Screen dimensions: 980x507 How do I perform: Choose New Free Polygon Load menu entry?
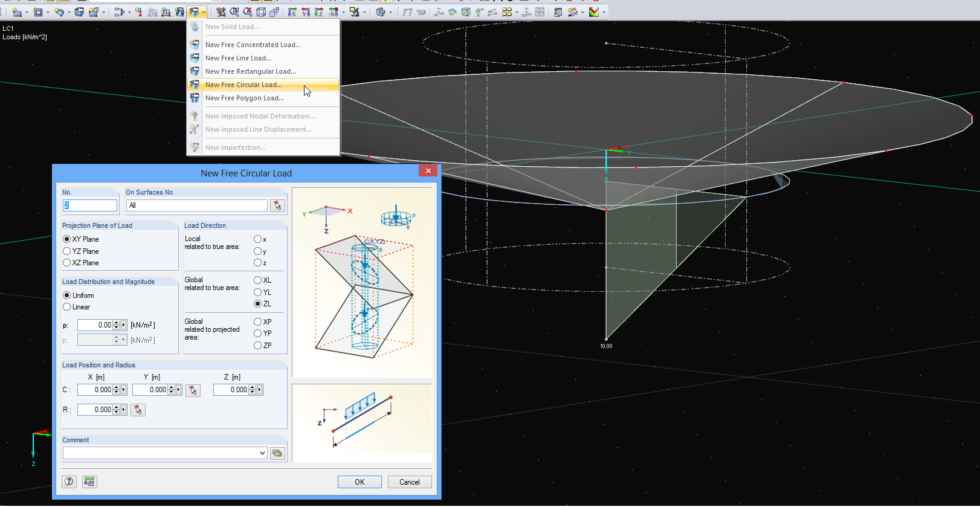click(x=244, y=98)
